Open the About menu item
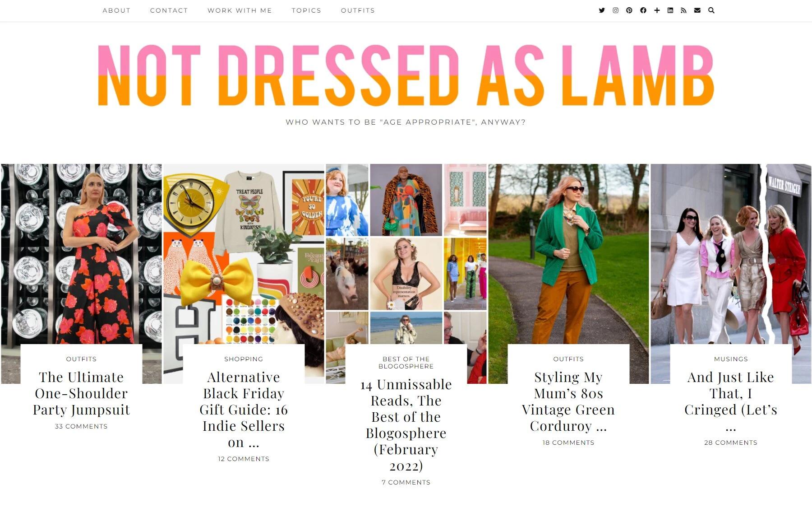The height and width of the screenshot is (508, 812). coord(116,10)
